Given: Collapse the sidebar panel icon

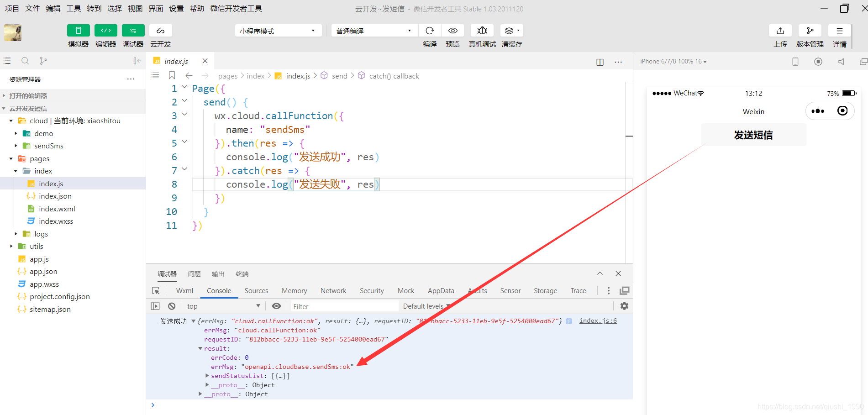Looking at the screenshot, I should (137, 61).
